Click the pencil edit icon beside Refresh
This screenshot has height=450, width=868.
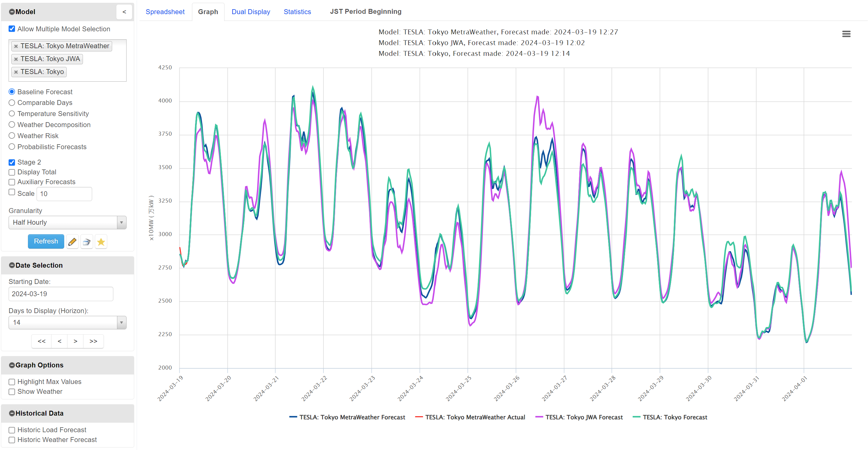point(72,241)
